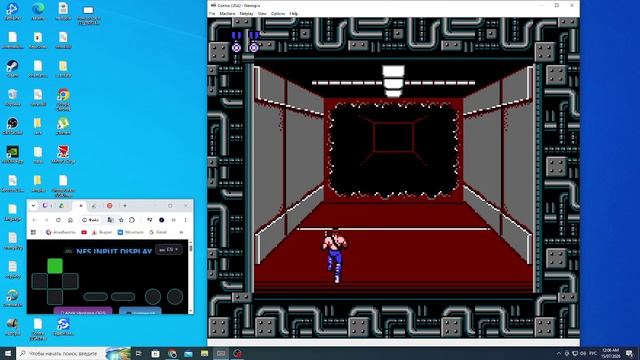Open the language dropdown in NES Input Display
640x360 pixels.
click(x=169, y=249)
